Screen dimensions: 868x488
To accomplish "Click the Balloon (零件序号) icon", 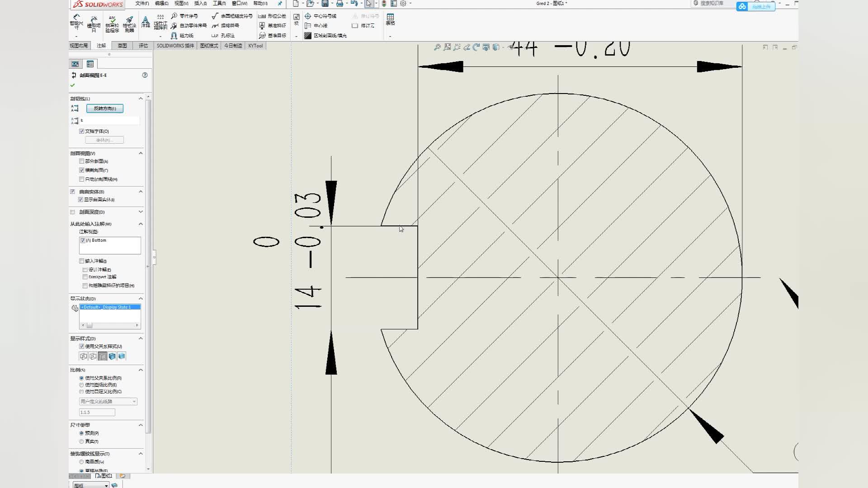I will (184, 16).
